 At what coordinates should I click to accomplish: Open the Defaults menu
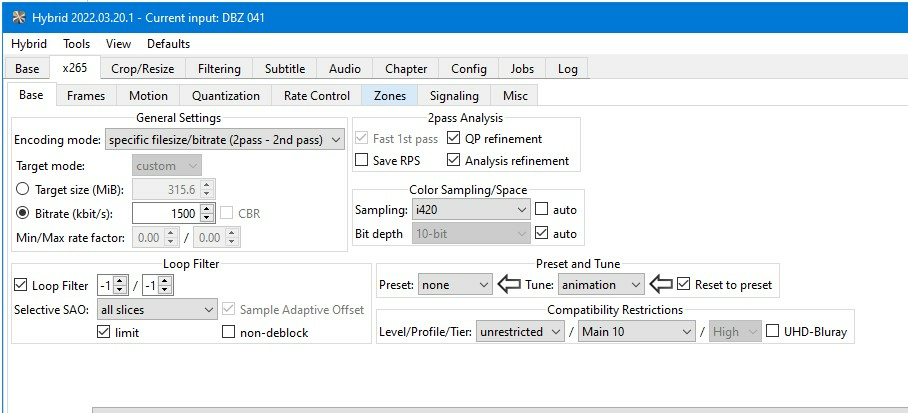click(x=169, y=44)
